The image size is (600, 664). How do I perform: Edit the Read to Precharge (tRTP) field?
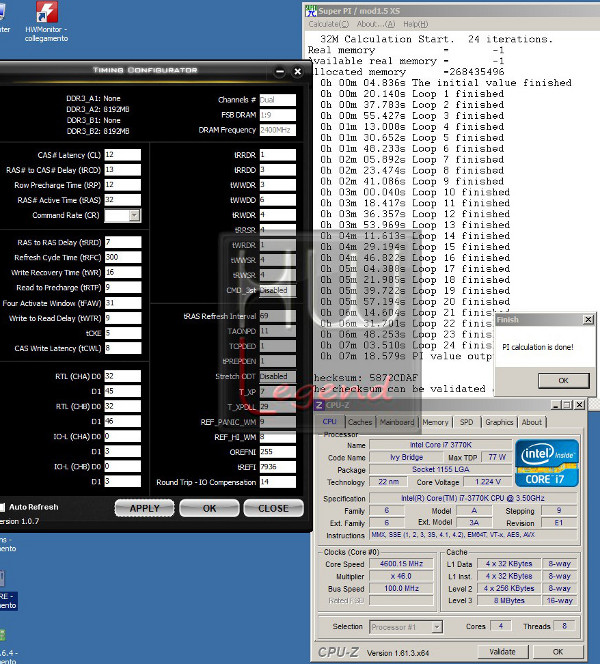tap(123, 287)
